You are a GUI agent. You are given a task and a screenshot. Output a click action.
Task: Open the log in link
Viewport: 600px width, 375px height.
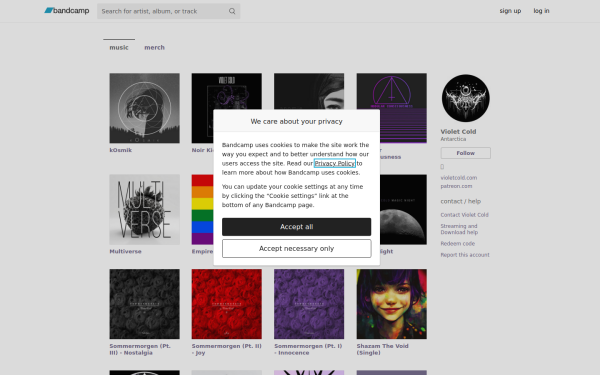point(541,11)
